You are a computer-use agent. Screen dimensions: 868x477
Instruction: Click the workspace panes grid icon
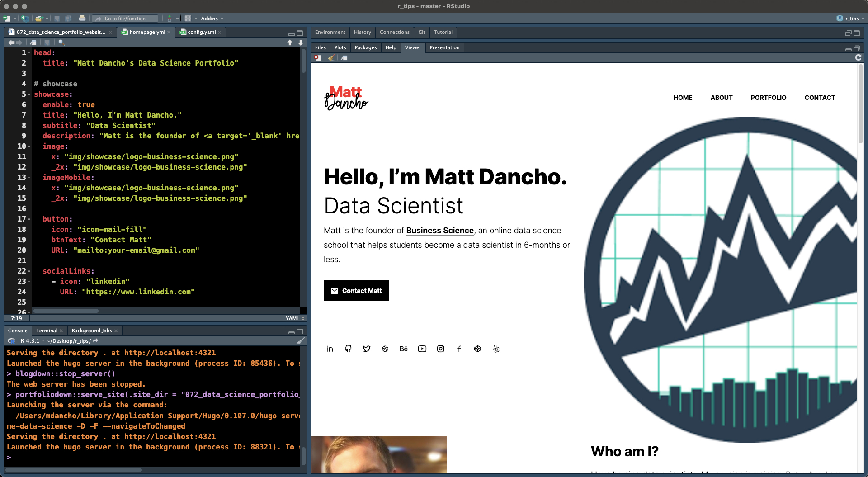[x=188, y=19]
